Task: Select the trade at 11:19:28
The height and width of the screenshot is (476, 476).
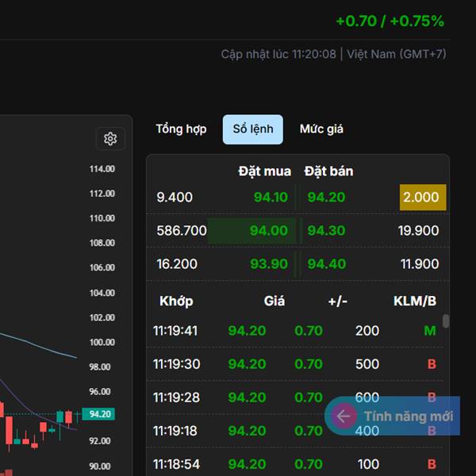Action: pos(295,397)
